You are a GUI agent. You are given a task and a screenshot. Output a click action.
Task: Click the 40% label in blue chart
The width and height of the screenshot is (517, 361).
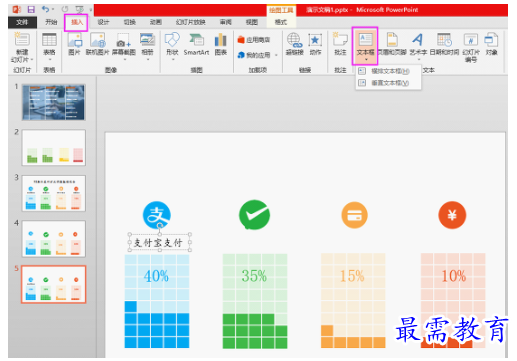(x=156, y=276)
